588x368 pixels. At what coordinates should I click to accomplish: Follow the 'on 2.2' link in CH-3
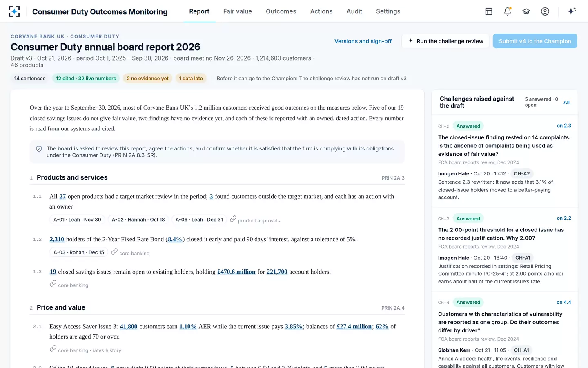pyautogui.click(x=564, y=218)
